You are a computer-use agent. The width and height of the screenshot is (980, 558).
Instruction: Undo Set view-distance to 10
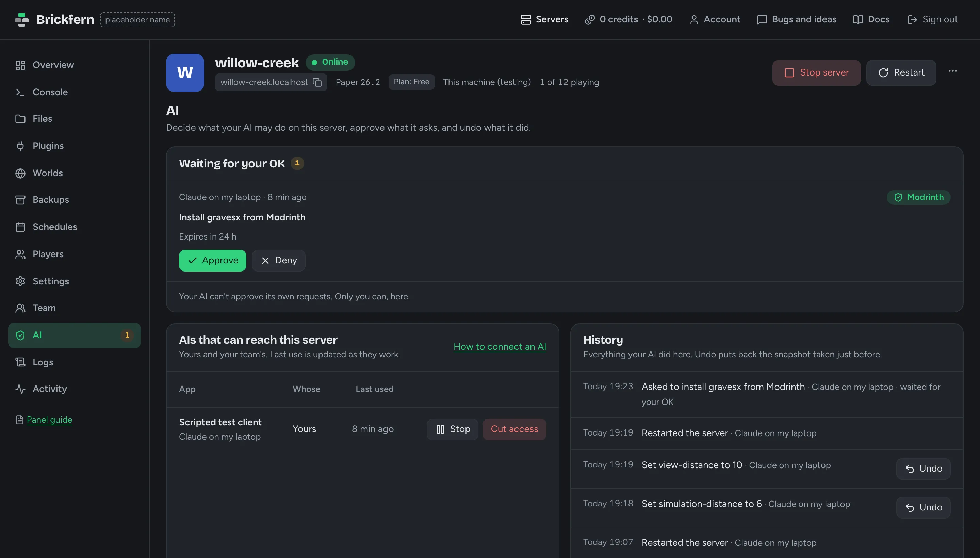pyautogui.click(x=923, y=469)
